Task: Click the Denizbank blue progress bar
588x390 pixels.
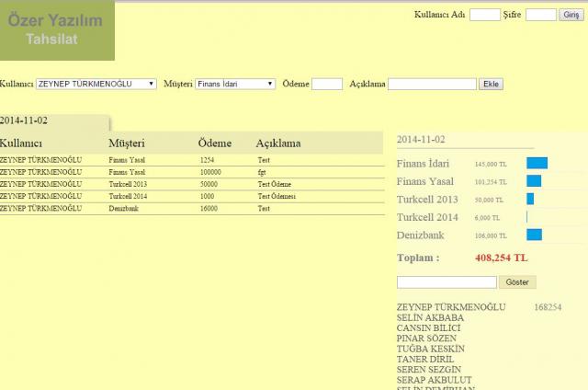Action: click(534, 235)
